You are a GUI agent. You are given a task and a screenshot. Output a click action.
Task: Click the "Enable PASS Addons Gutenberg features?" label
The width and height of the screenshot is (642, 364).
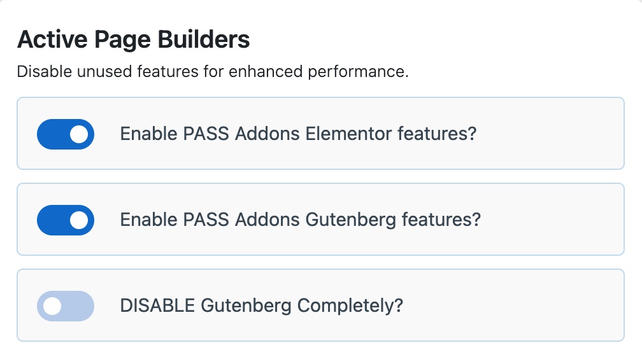click(300, 220)
